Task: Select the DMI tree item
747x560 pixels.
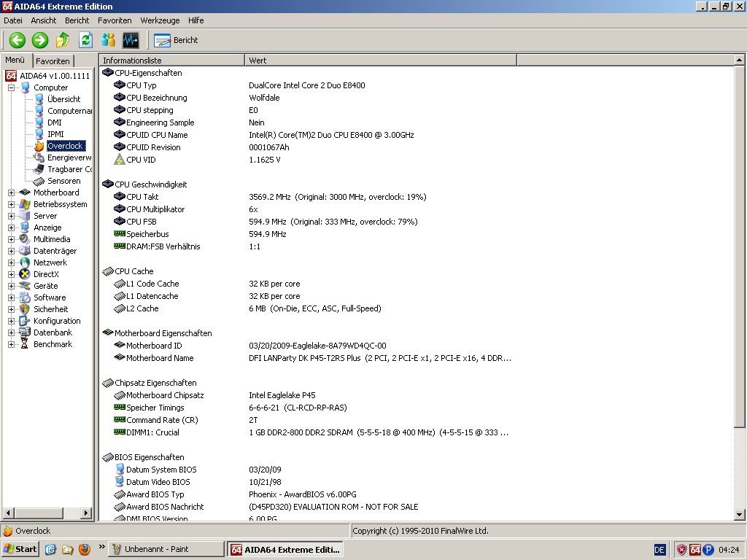Action: [x=54, y=122]
